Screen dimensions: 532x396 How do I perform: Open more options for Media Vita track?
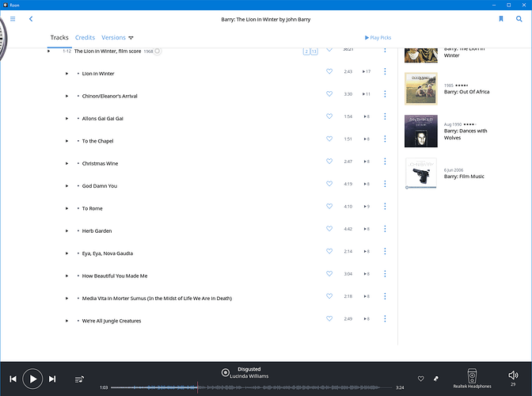click(385, 296)
